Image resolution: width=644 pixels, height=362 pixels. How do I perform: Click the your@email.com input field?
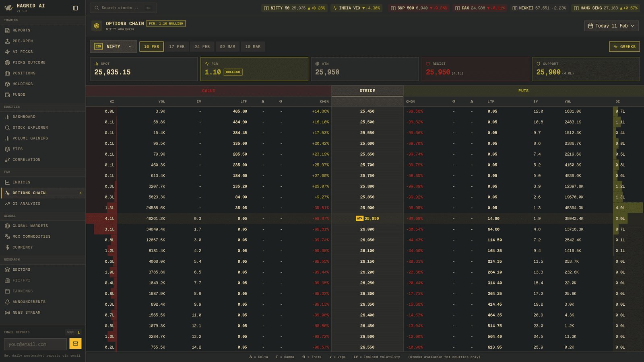pyautogui.click(x=35, y=344)
